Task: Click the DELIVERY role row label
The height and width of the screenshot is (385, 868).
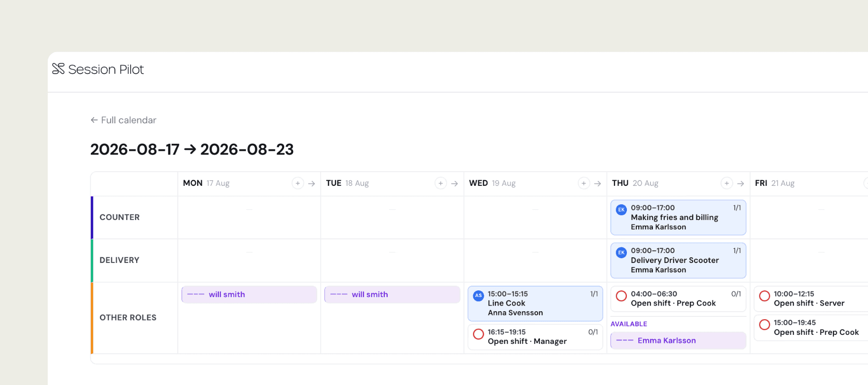Action: tap(120, 261)
